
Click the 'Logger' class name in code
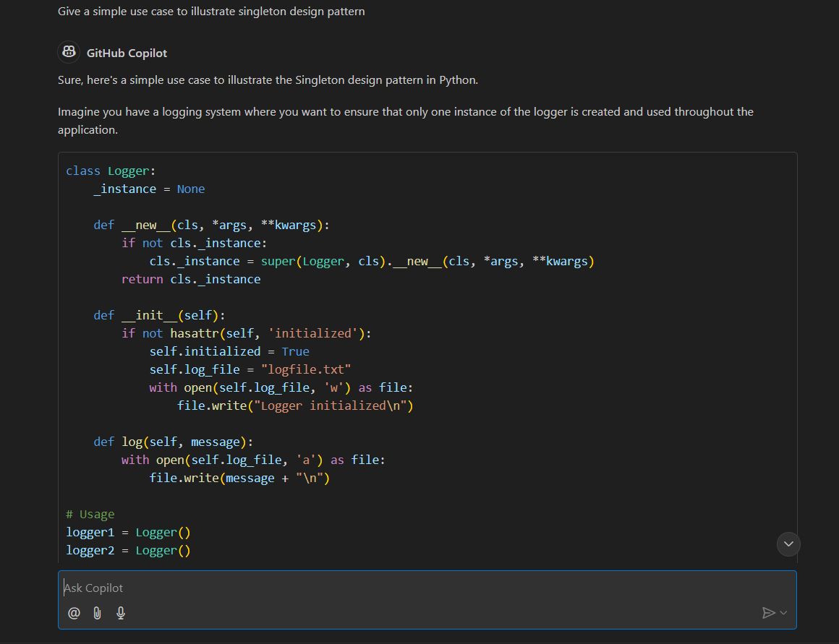click(129, 171)
